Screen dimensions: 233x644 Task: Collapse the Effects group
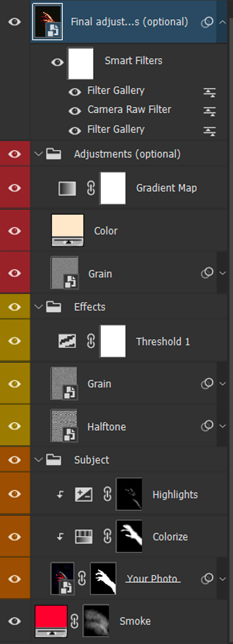tap(38, 307)
